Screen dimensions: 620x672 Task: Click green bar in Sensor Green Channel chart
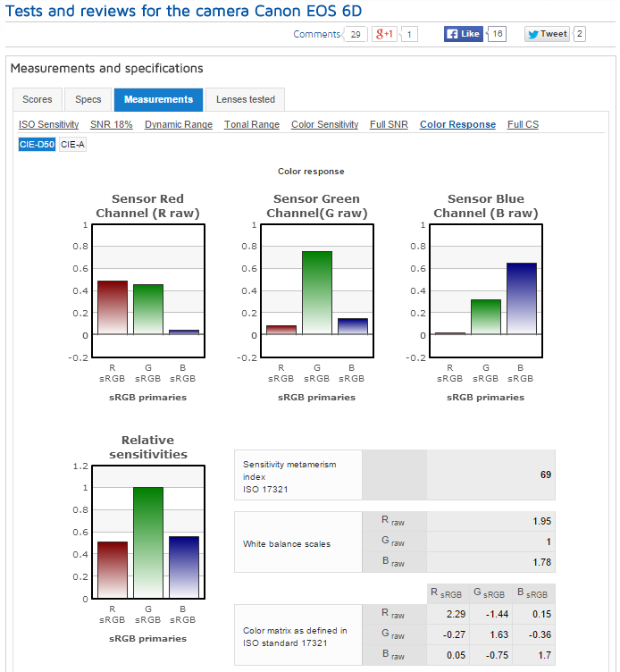click(316, 292)
